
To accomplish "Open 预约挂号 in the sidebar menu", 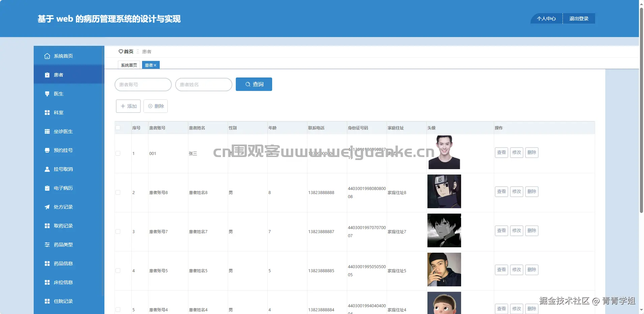I will [x=69, y=150].
